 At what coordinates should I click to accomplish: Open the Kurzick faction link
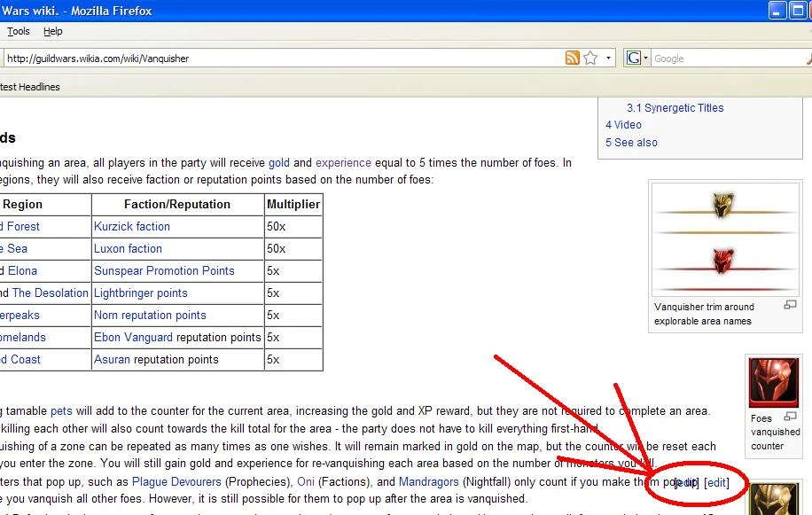[132, 226]
